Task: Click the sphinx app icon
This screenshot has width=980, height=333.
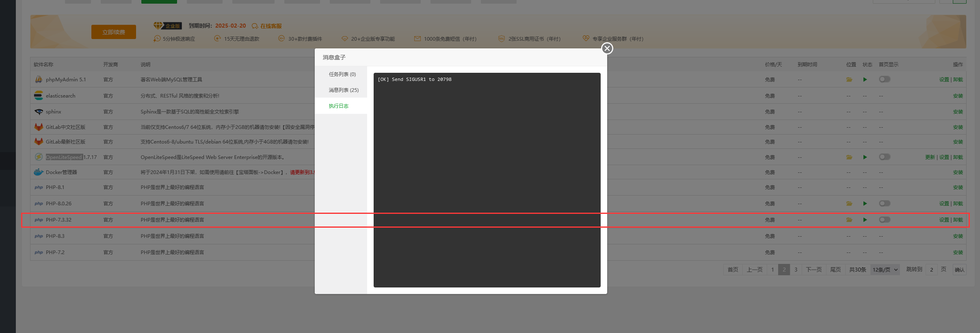Action: click(x=39, y=111)
